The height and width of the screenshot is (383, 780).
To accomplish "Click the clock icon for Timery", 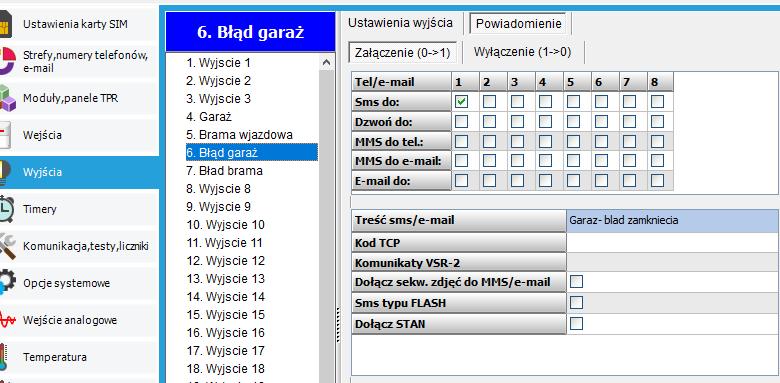I will (x=7, y=209).
